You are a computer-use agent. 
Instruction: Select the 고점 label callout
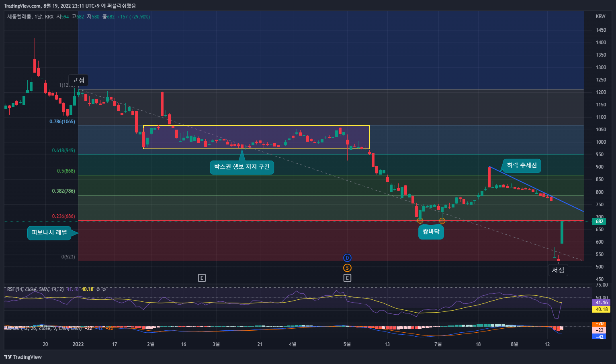tap(78, 80)
